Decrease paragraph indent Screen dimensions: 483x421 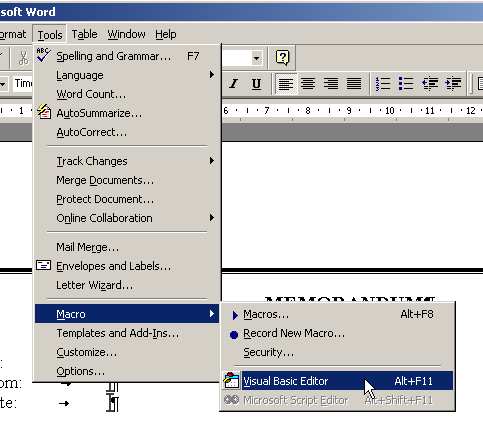point(430,84)
